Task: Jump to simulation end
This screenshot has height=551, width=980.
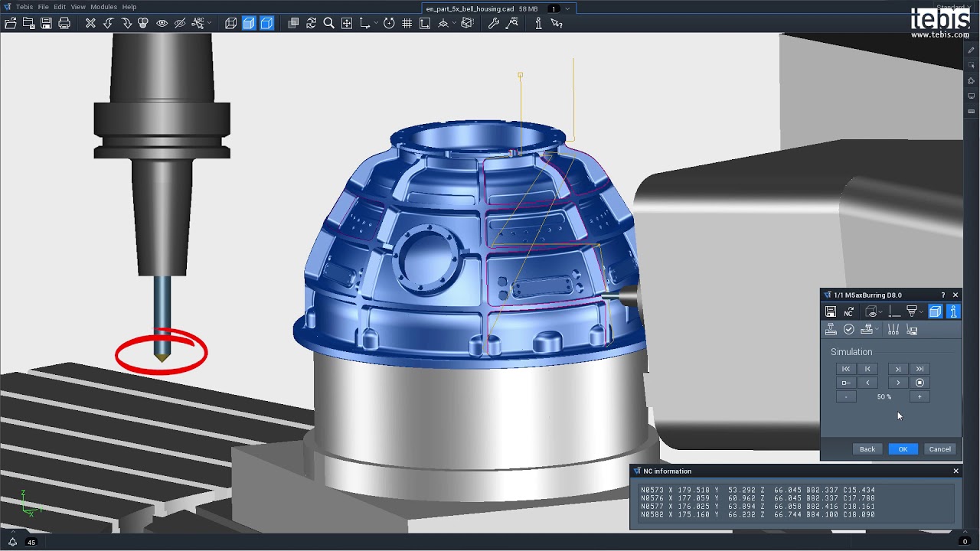Action: click(920, 369)
